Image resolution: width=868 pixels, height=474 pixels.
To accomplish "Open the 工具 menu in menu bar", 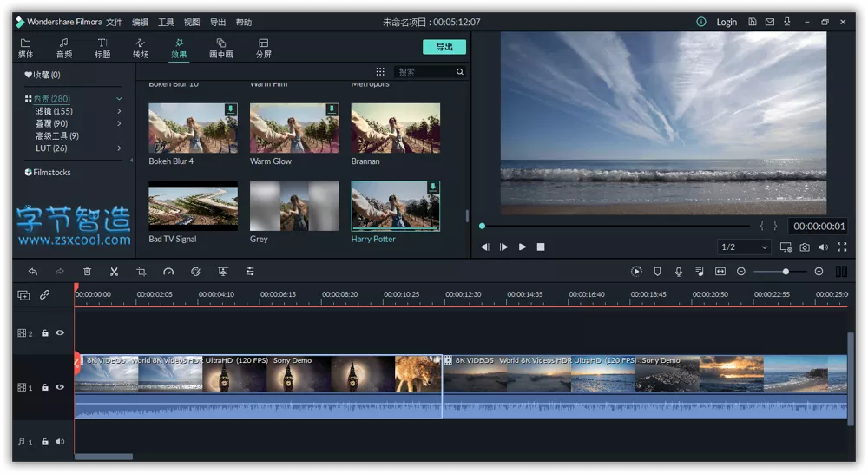I will 166,22.
